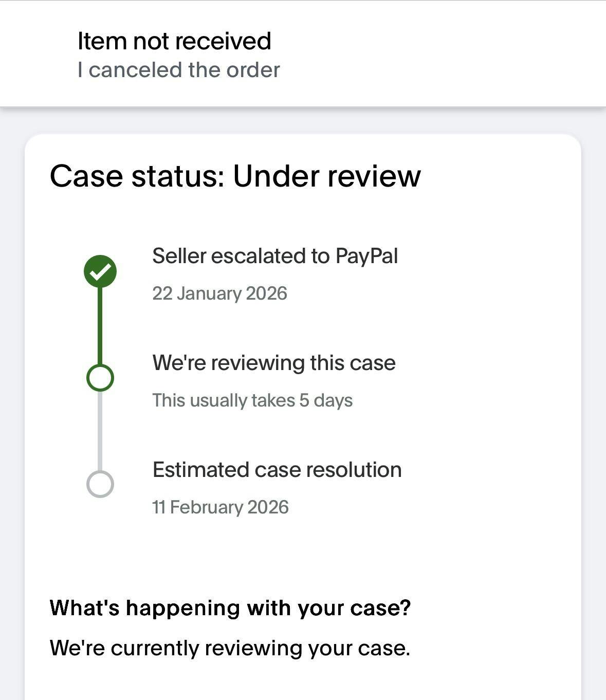Click the 'Case status: Under review' heading
This screenshot has width=606, height=700.
coord(235,176)
